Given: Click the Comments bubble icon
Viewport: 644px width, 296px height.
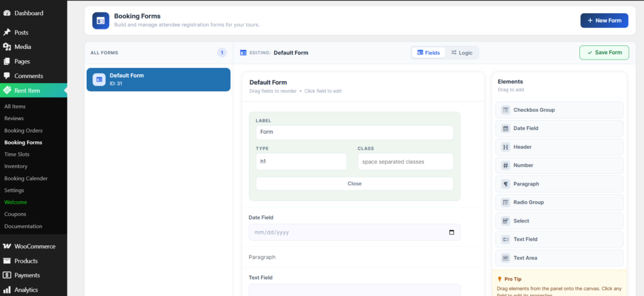Looking at the screenshot, I should pyautogui.click(x=6, y=76).
